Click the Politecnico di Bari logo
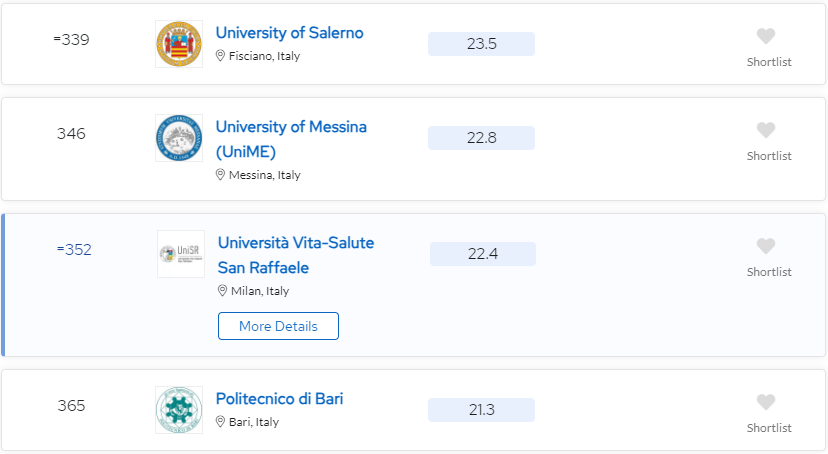The height and width of the screenshot is (454, 828). pos(179,410)
